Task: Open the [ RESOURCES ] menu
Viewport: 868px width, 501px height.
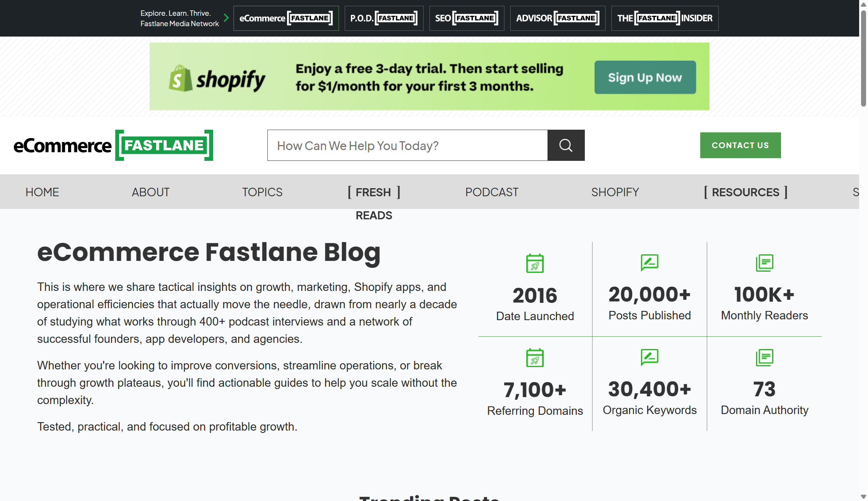Action: pyautogui.click(x=745, y=192)
